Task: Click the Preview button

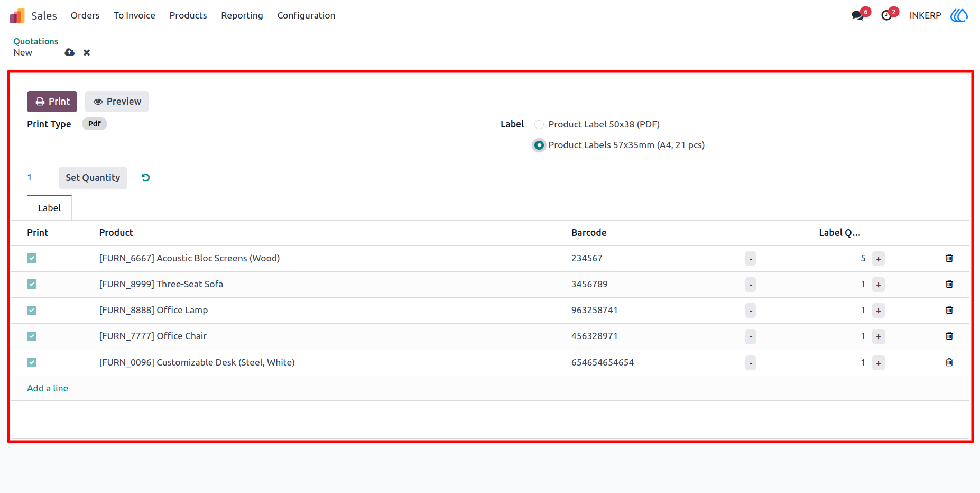Action: point(117,102)
